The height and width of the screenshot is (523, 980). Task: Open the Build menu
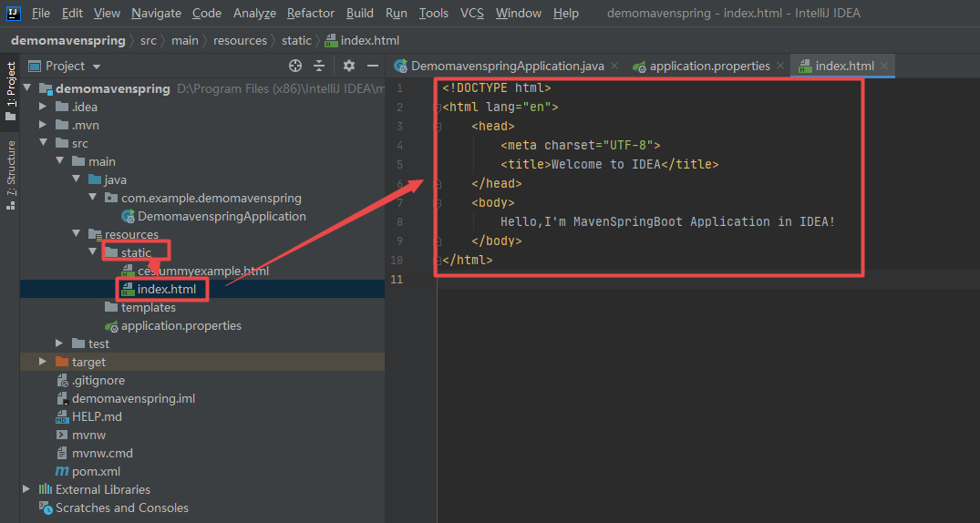pyautogui.click(x=360, y=13)
